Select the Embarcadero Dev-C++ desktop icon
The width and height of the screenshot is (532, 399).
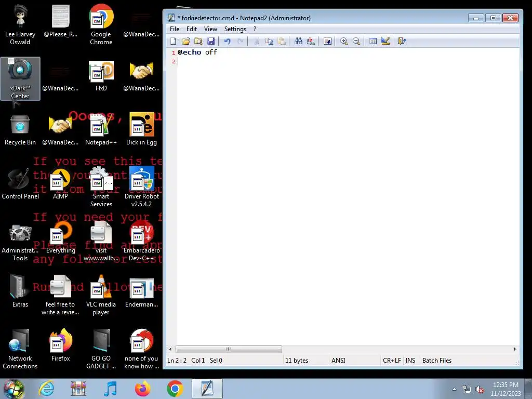pos(141,241)
